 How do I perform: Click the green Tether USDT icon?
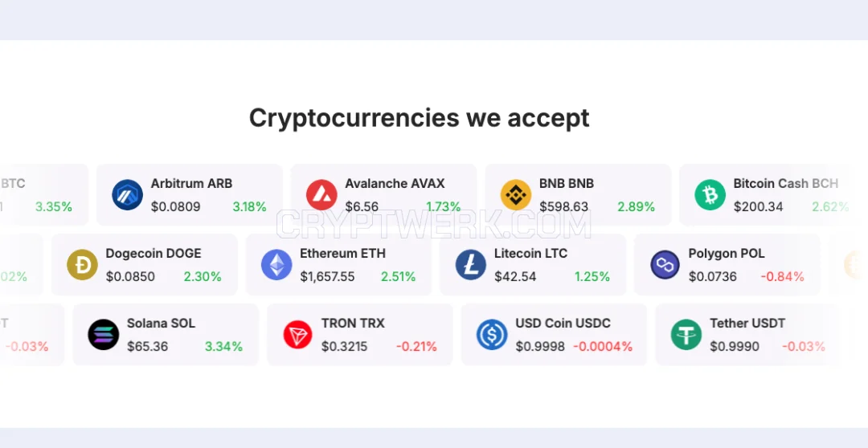(686, 335)
